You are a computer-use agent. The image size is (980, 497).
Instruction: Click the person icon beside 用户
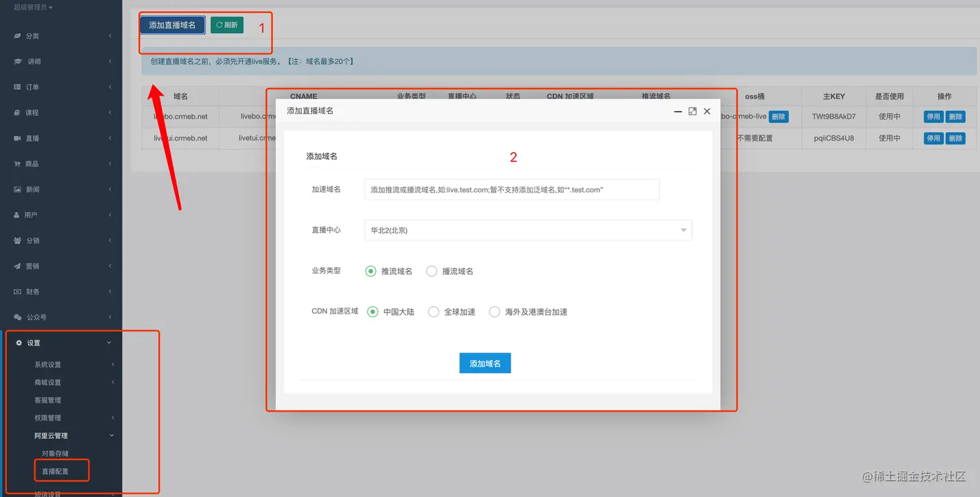coord(17,215)
